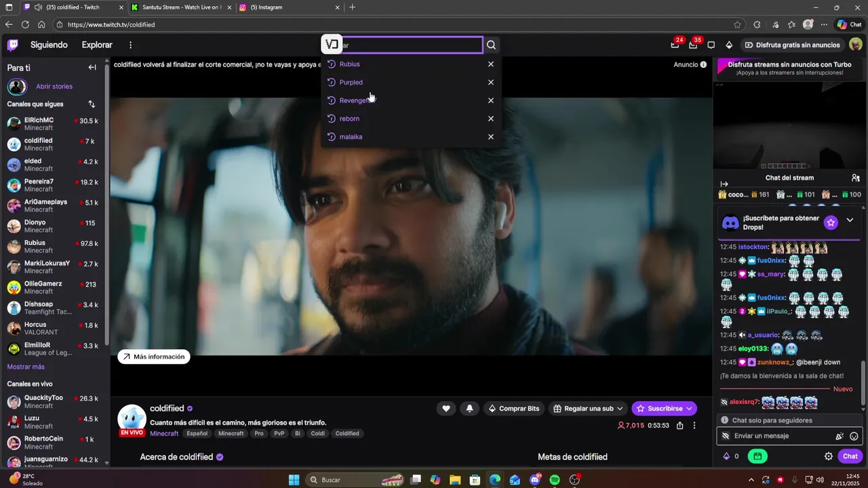The image size is (868, 488).
Task: Go to Siguiendo tab
Action: [x=49, y=45]
